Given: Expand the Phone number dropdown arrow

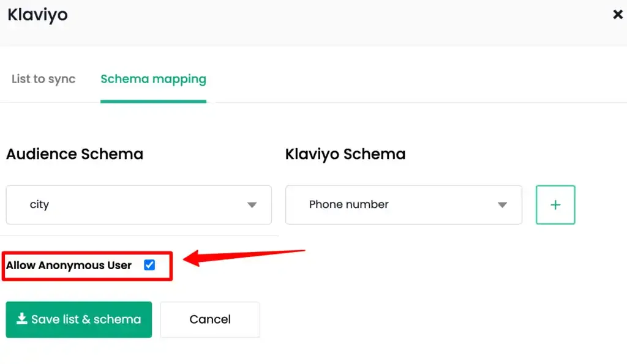Looking at the screenshot, I should pos(502,205).
